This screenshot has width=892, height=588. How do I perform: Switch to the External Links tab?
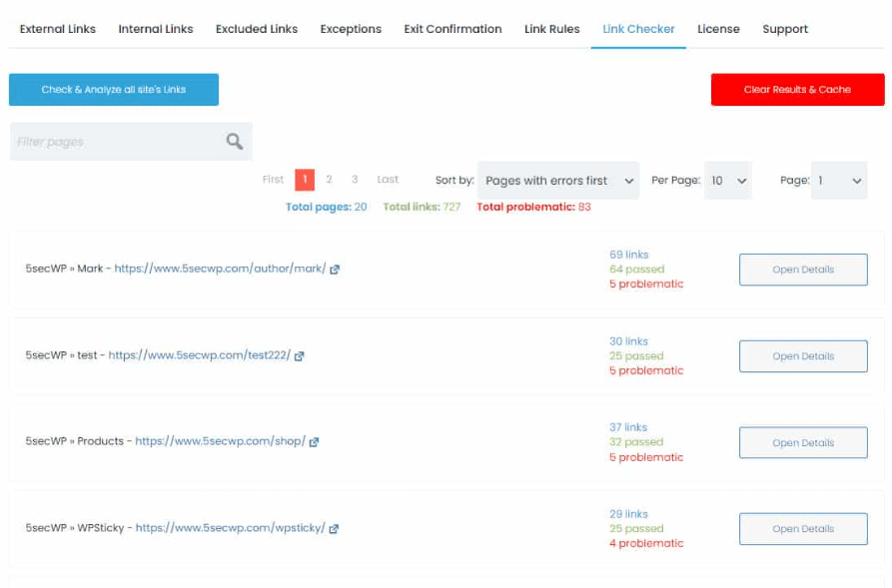click(58, 29)
